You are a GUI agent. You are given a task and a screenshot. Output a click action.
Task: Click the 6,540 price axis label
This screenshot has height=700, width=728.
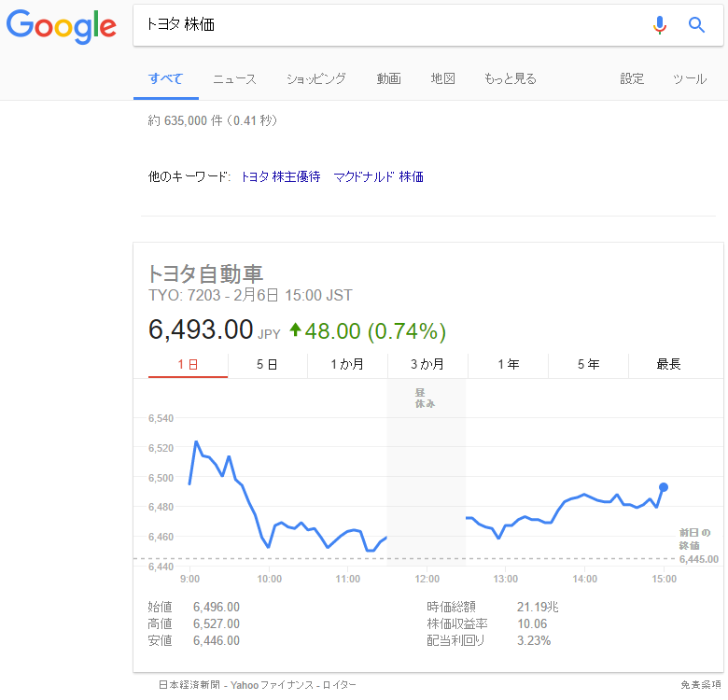coord(161,418)
